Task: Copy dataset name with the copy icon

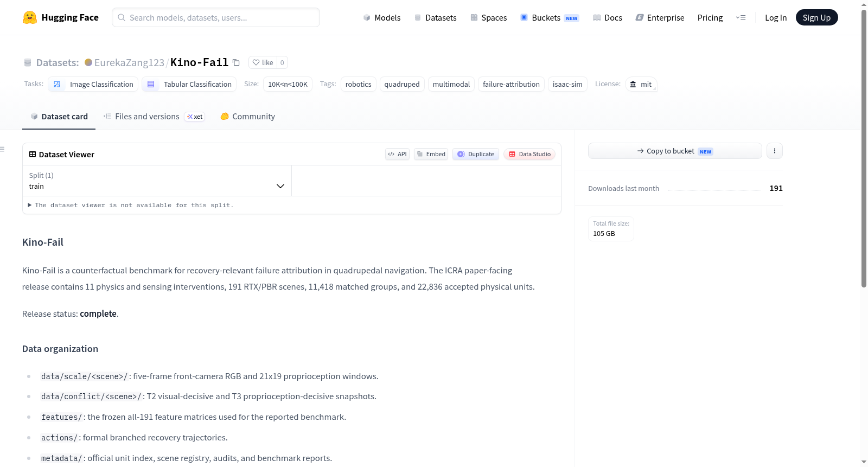Action: pyautogui.click(x=236, y=62)
